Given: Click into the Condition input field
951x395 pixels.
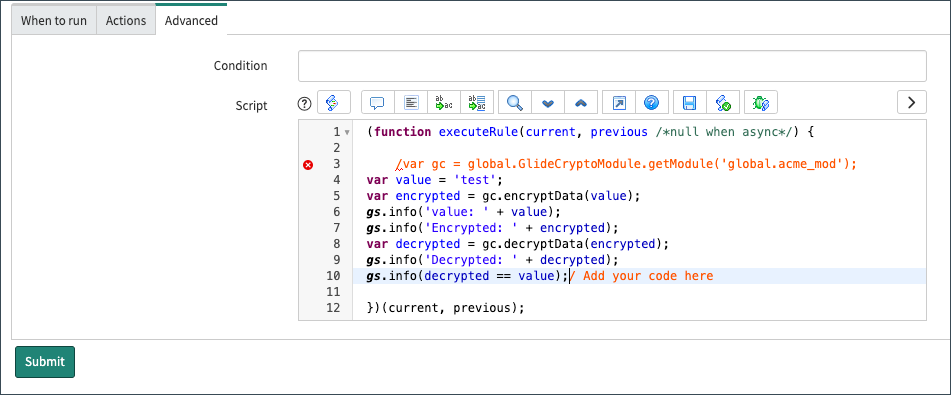Looking at the screenshot, I should 612,66.
